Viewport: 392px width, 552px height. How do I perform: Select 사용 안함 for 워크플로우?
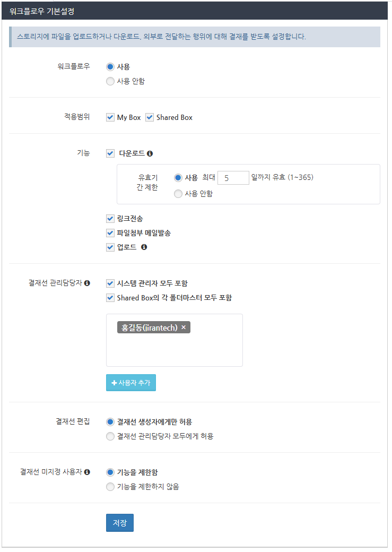click(x=110, y=81)
